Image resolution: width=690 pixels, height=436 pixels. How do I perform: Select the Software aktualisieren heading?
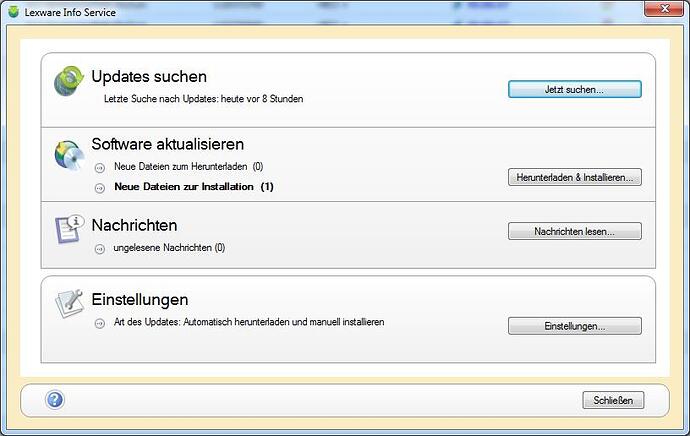coord(168,144)
